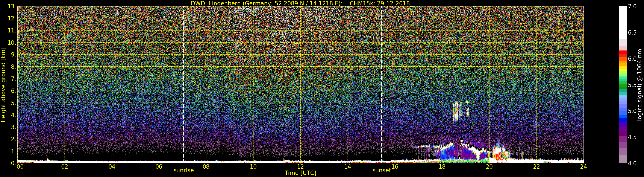Click the x-axis tick label '20'
This screenshot has width=644, height=177.
click(x=489, y=166)
